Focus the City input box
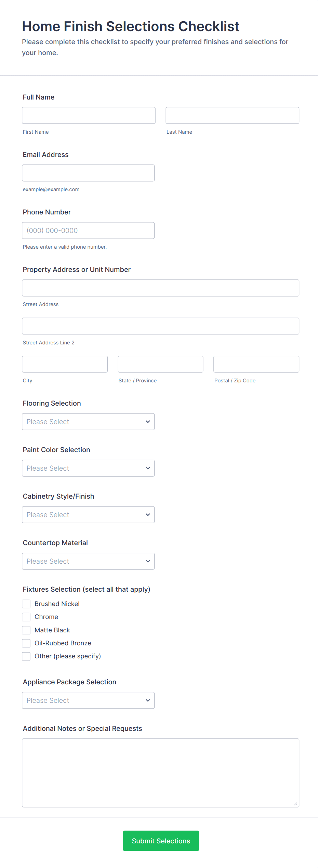Image resolution: width=318 pixels, height=868 pixels. point(65,364)
